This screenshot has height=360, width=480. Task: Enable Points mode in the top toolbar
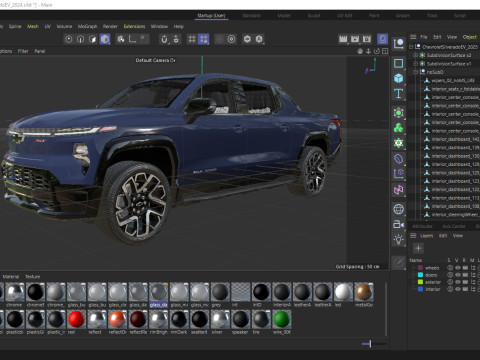click(69, 39)
